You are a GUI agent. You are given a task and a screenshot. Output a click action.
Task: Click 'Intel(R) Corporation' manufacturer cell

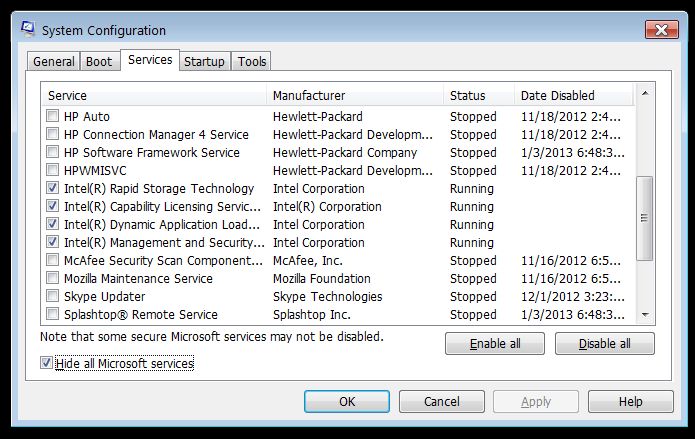click(x=327, y=207)
